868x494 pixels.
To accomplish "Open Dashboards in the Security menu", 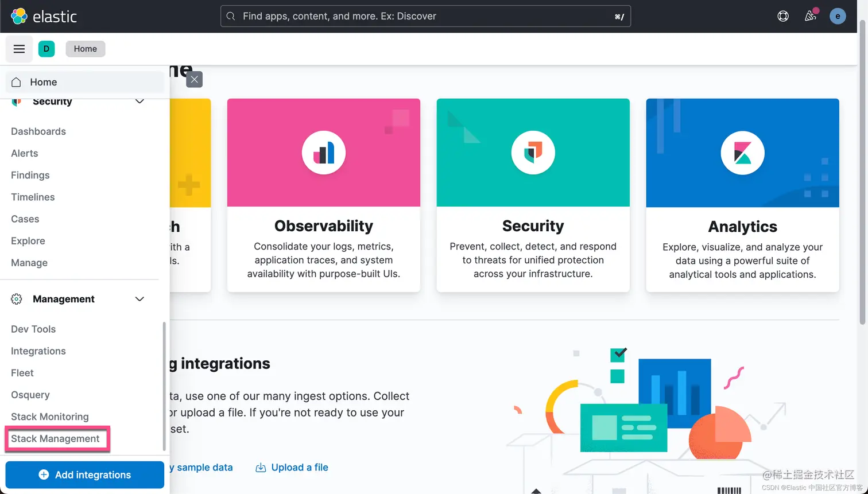I will pos(38,131).
